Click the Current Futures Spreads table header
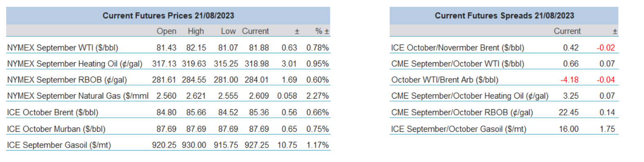644x162 pixels. tap(504, 16)
